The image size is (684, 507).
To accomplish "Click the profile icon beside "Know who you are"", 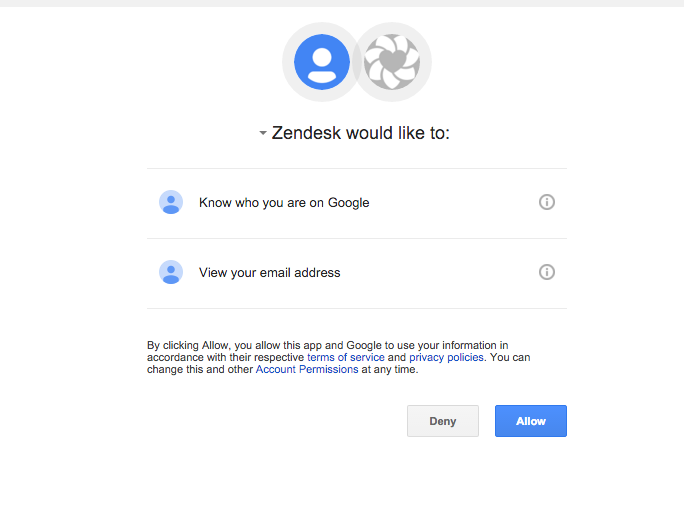I will coord(171,202).
